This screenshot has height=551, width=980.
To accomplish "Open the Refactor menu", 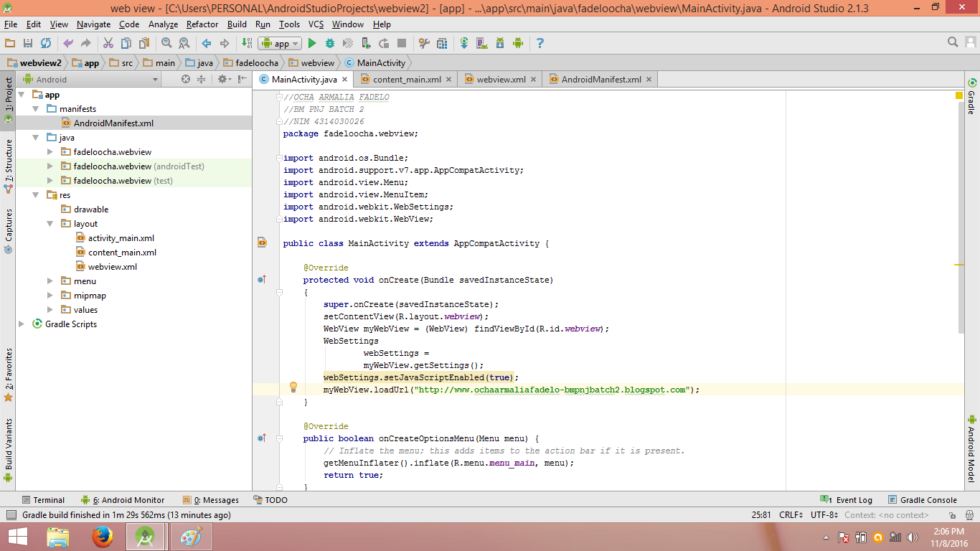I will [202, 24].
